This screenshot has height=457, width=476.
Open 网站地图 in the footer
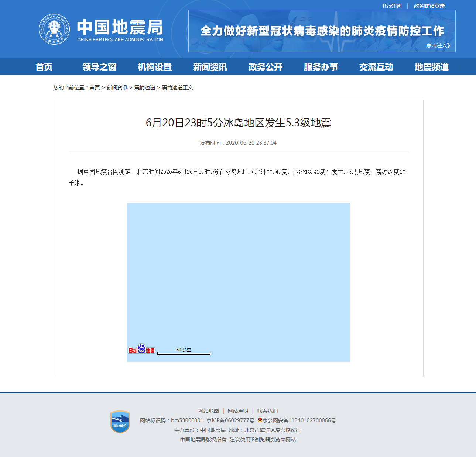point(209,410)
